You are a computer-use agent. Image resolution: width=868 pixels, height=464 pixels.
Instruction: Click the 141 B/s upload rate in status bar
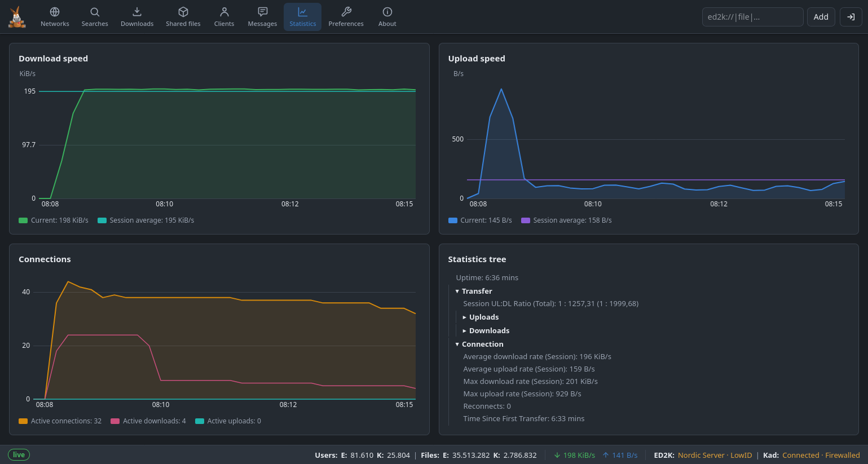coord(625,455)
